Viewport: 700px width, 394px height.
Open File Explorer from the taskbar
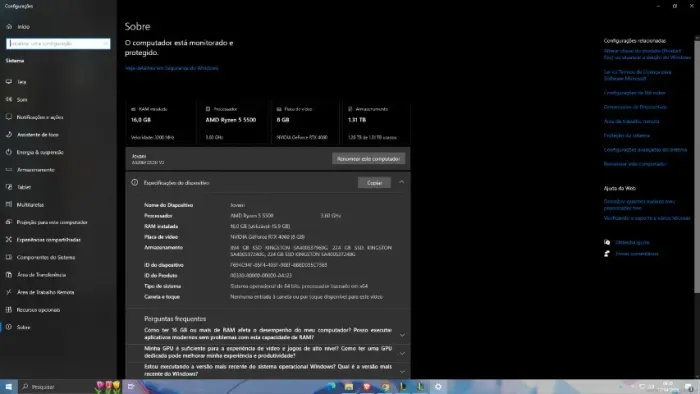(x=349, y=387)
